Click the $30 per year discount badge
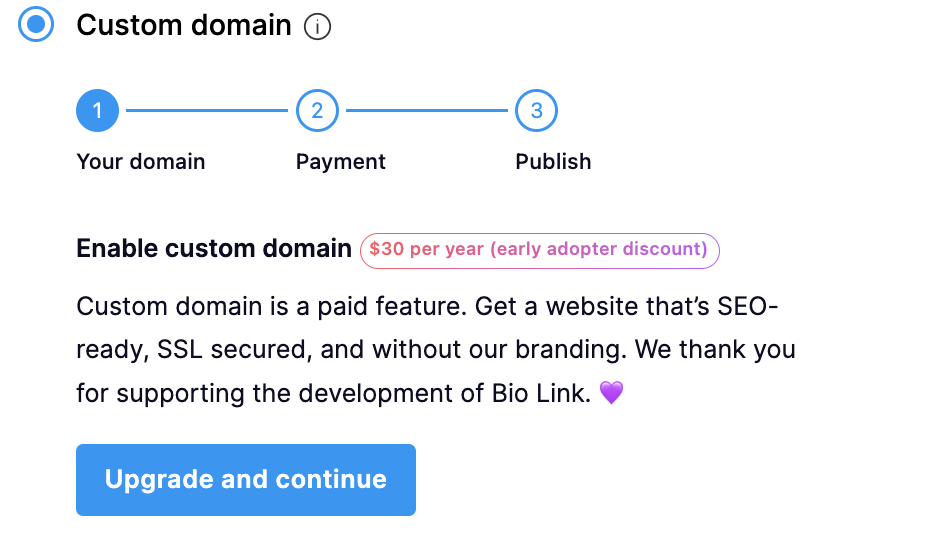The height and width of the screenshot is (552, 932). [540, 250]
